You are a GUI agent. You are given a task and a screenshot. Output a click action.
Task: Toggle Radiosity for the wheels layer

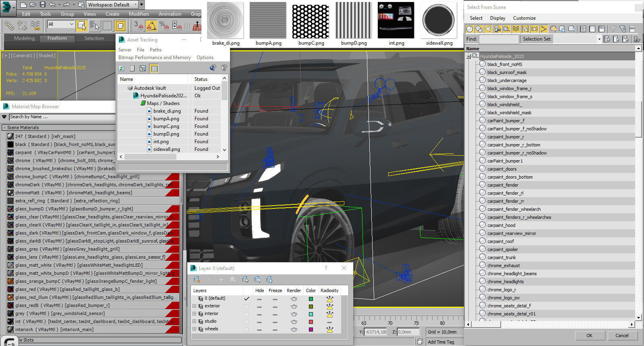pos(329,330)
